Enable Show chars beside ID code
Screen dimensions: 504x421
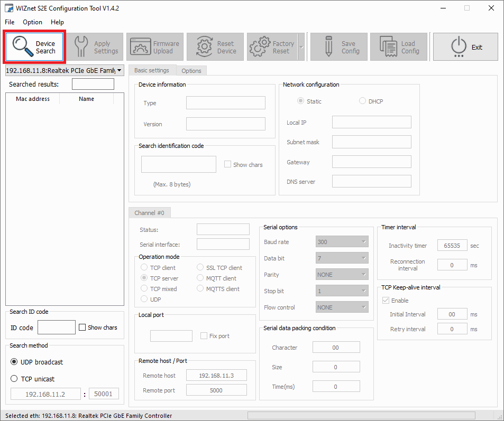click(82, 328)
